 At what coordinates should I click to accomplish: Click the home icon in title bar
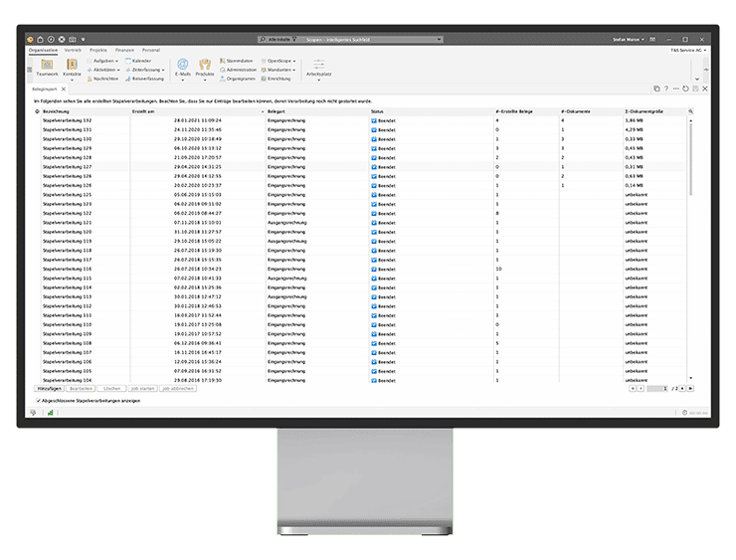[41, 40]
